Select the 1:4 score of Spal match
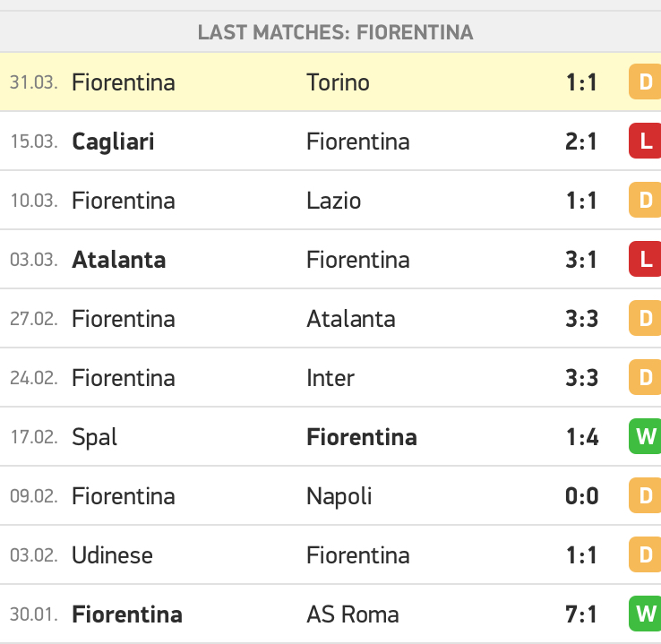The width and height of the screenshot is (661, 644). pyautogui.click(x=582, y=437)
